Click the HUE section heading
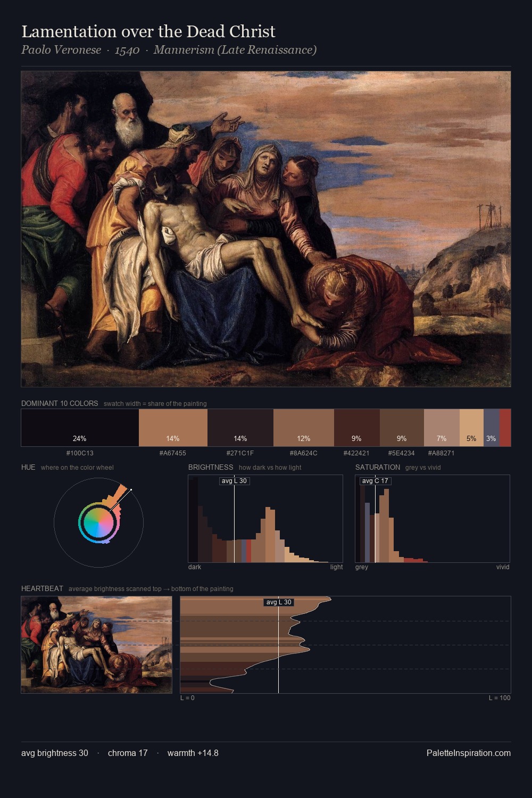 click(28, 467)
